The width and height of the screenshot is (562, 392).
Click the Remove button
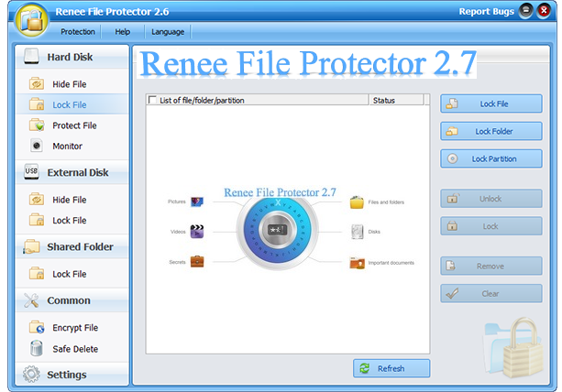[x=491, y=266]
